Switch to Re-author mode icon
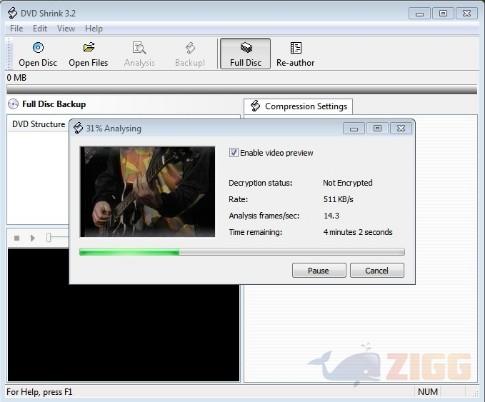 coord(296,48)
